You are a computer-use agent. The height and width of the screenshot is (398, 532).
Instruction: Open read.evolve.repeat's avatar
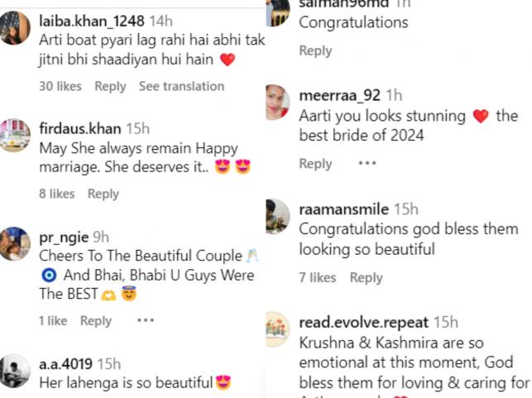click(277, 328)
